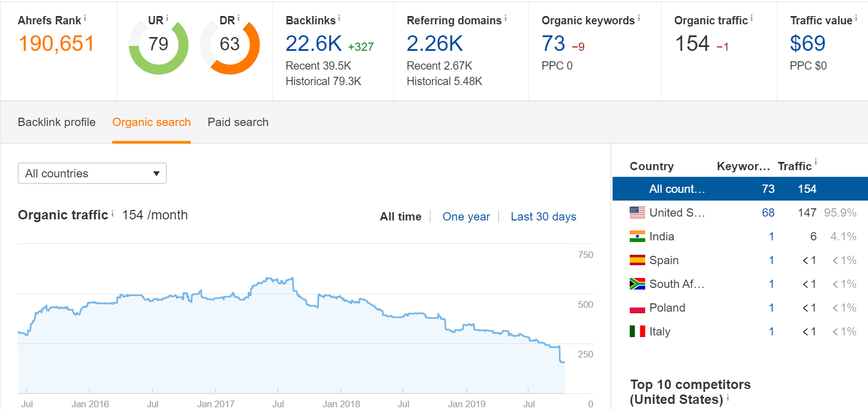Open the 22.6K backlinks count link
Screen dimensions: 868x410
pyautogui.click(x=313, y=44)
